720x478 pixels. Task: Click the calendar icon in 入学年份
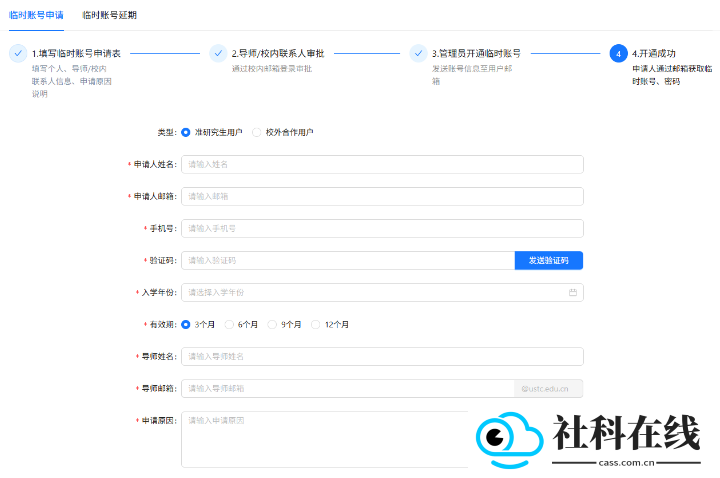tap(573, 292)
